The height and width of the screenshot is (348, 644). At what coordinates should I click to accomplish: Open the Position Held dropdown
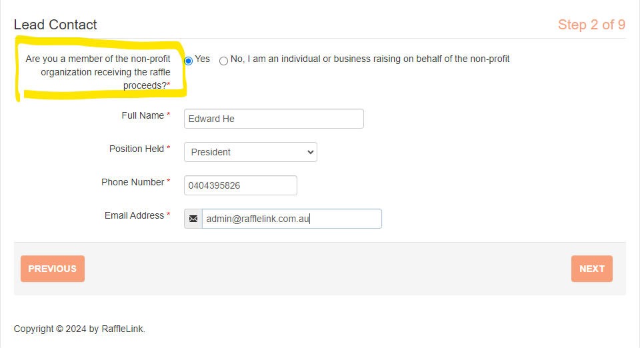(x=250, y=152)
